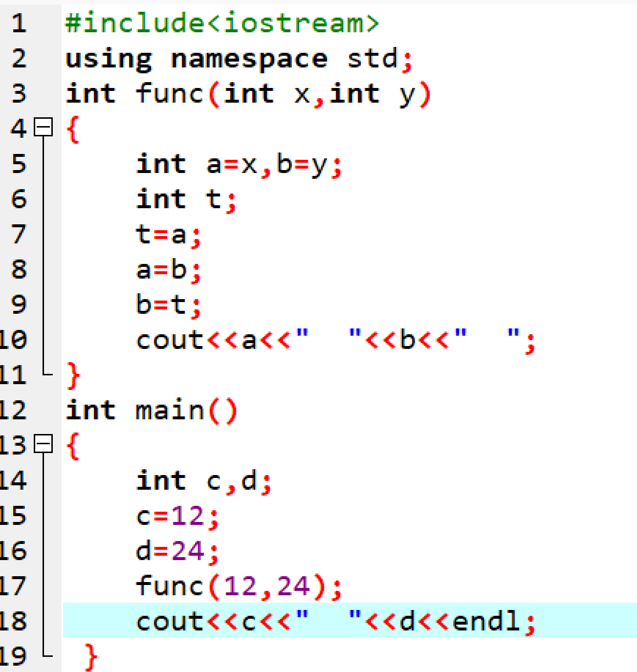
Task: Click the 'int func(int x,int y)' declaration
Action: point(248,94)
